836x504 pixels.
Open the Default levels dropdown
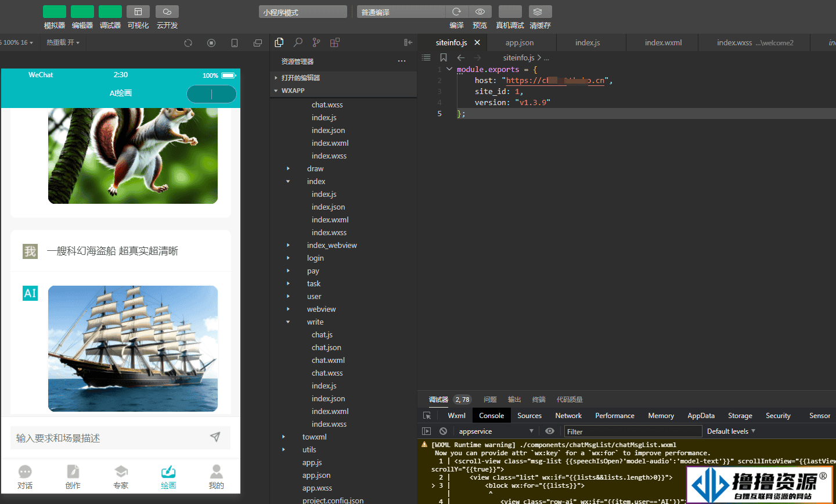[731, 431]
